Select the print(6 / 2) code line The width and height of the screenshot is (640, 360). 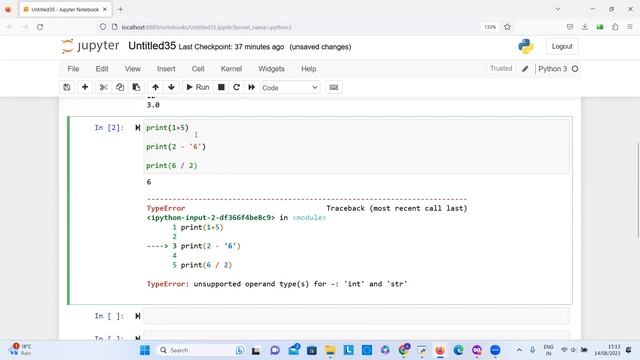coord(172,166)
